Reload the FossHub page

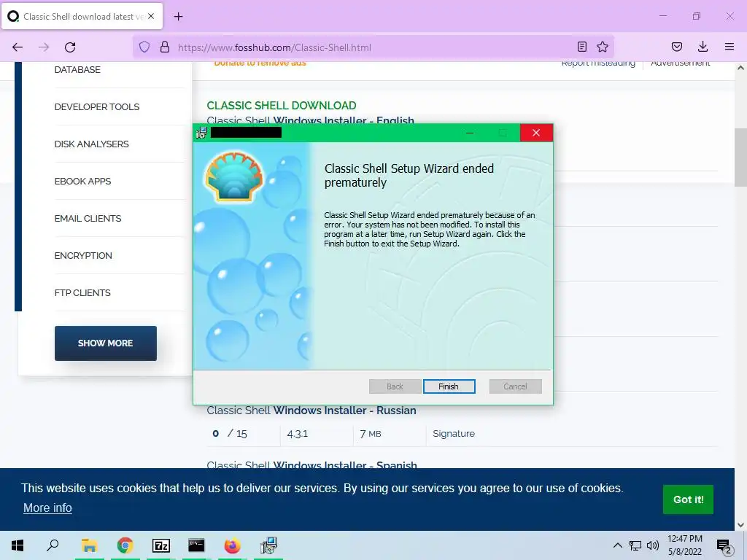click(x=70, y=47)
